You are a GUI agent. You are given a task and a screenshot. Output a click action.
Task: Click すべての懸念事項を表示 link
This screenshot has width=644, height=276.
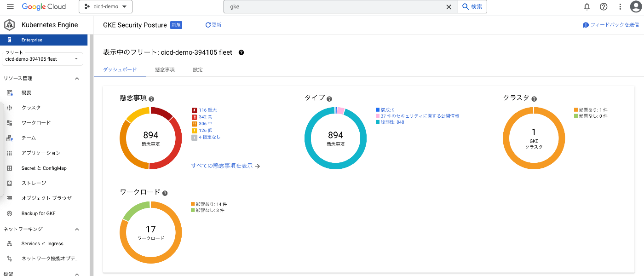(225, 166)
